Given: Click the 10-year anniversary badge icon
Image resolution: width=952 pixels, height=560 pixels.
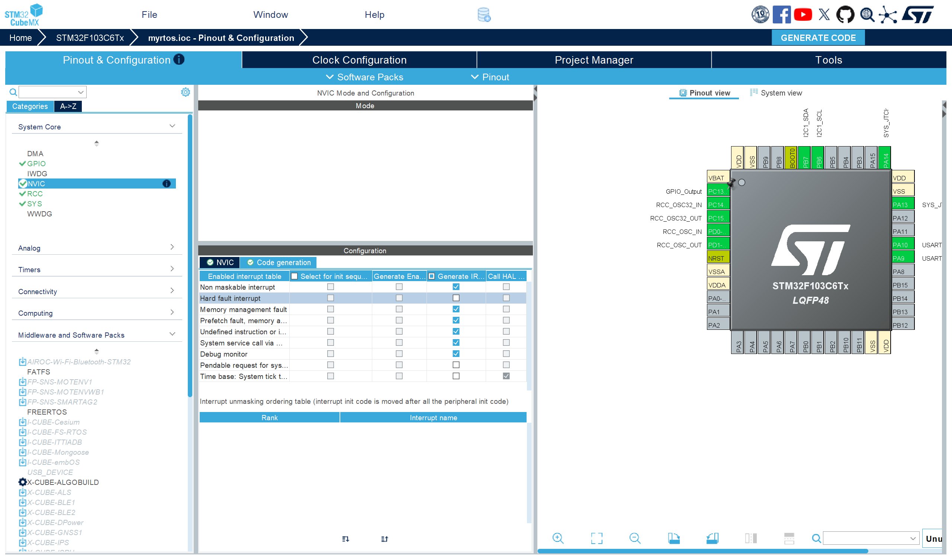Looking at the screenshot, I should (760, 15).
